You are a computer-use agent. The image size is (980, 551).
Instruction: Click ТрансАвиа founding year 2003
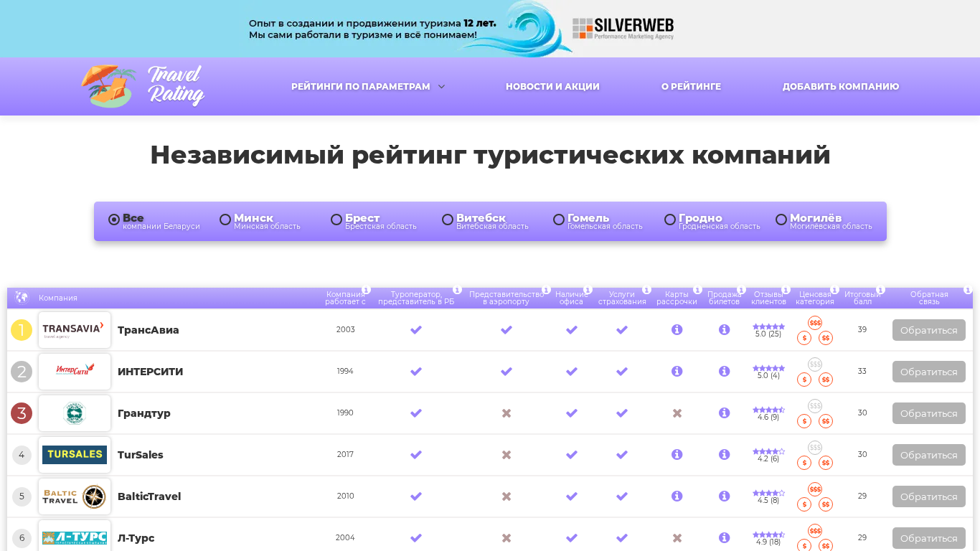coord(345,330)
